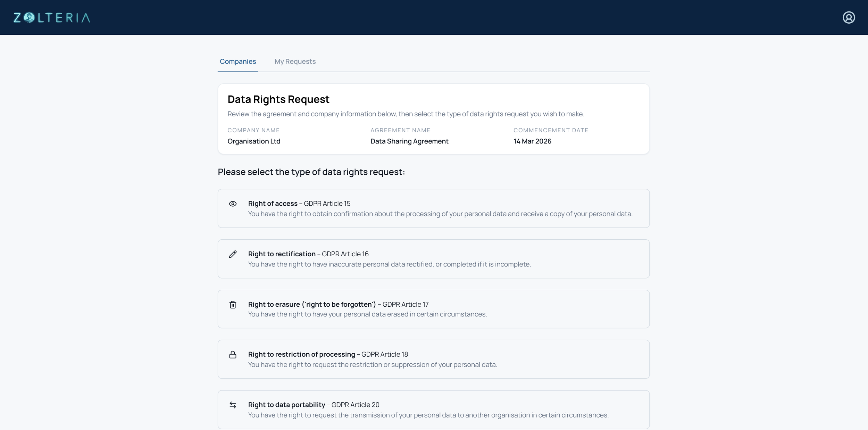Image resolution: width=868 pixels, height=430 pixels.
Task: Click the 'COMPANY NAME' label
Action: pyautogui.click(x=253, y=130)
